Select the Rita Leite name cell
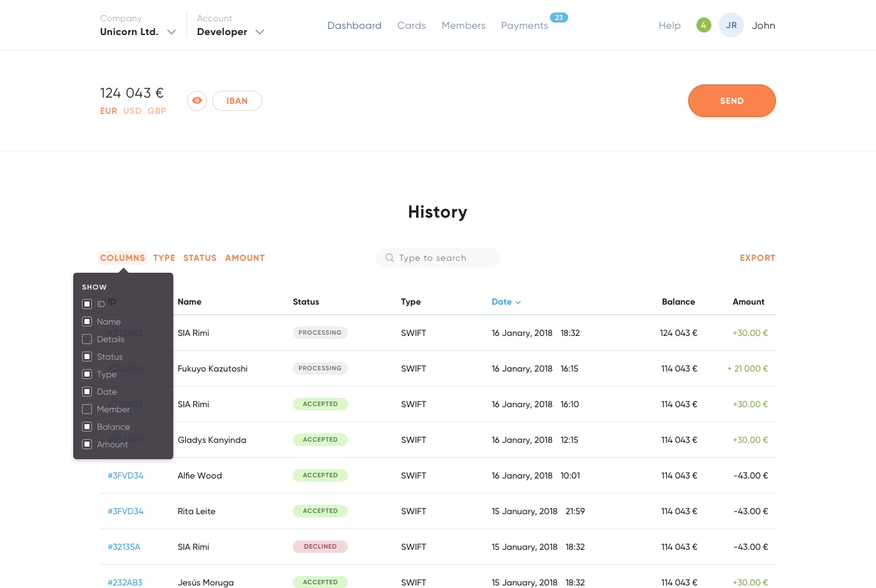Viewport: 876px width, 588px height. click(196, 511)
